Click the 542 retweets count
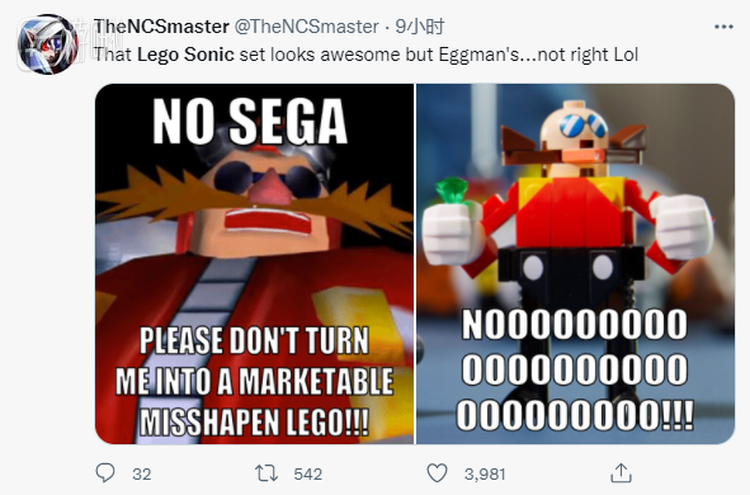 coord(308,472)
